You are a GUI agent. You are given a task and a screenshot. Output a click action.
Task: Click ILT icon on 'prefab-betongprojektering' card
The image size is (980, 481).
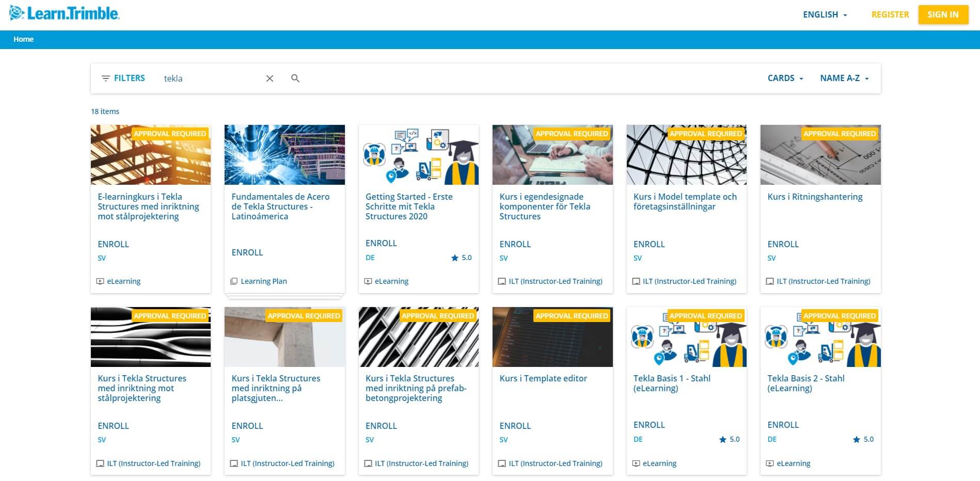coord(368,463)
